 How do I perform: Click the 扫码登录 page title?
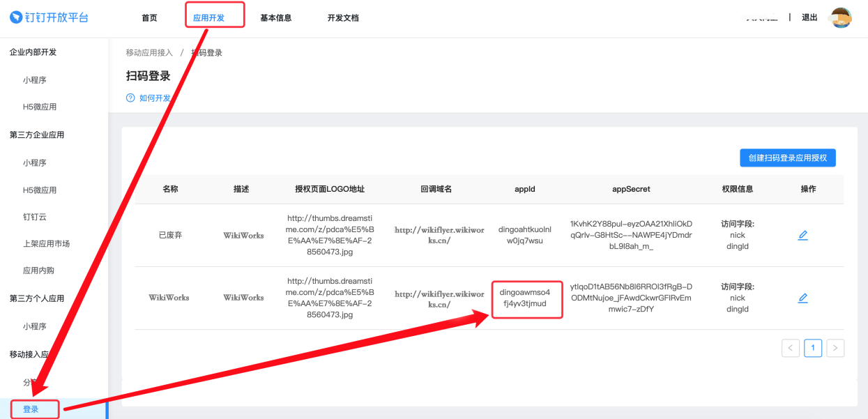149,76
